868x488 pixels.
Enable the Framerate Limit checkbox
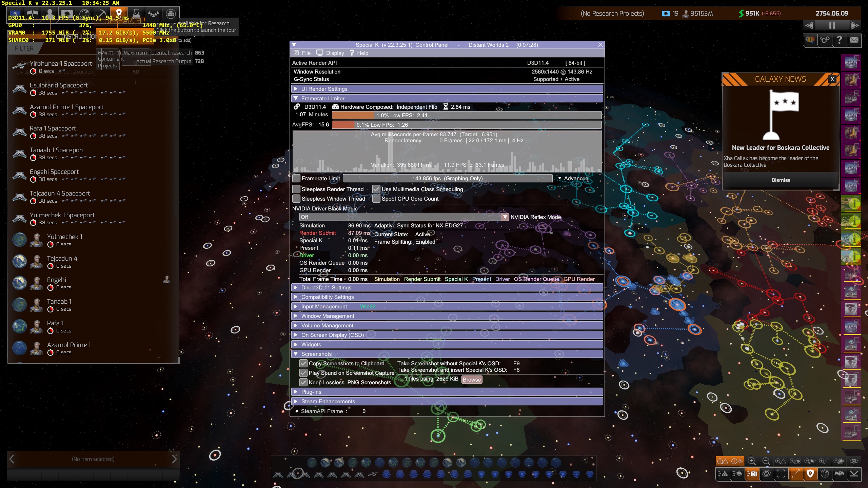[297, 178]
